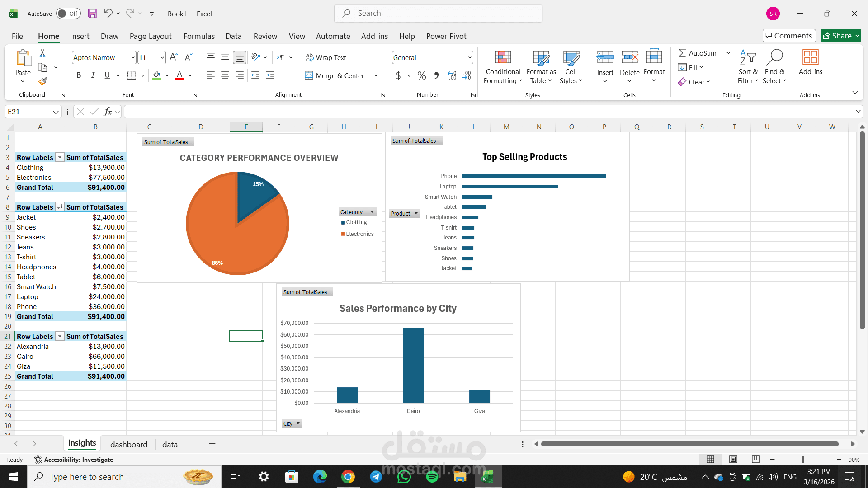Toggle AutoSave switch on
This screenshot has height=488, width=868.
(x=68, y=14)
